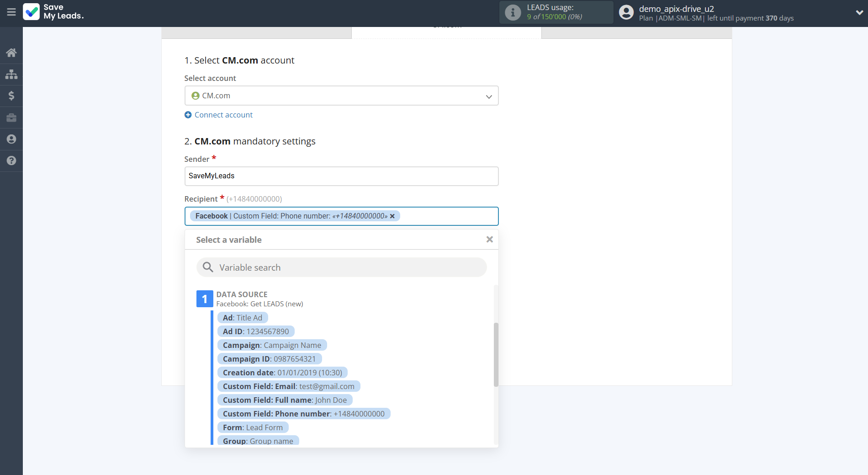Open your profile via the person sidebar icon

pos(11,139)
